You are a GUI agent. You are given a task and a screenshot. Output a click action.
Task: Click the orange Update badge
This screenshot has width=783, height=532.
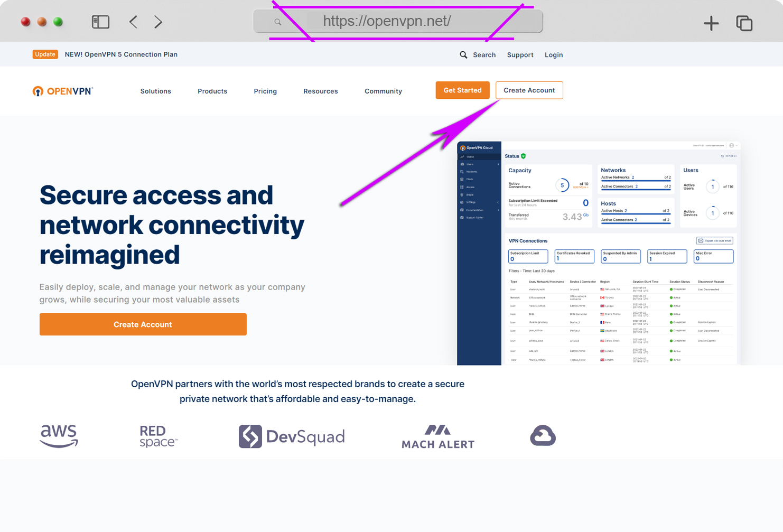click(x=45, y=54)
